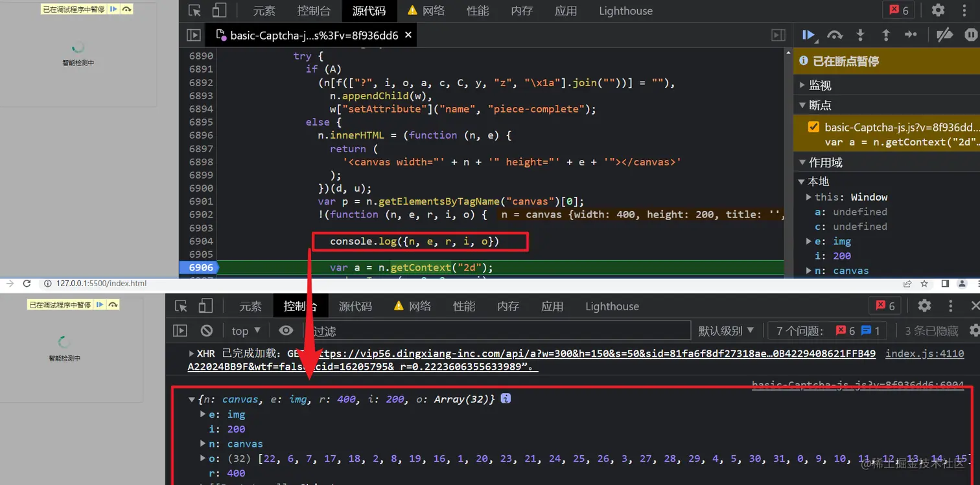
Task: Open the browser side panel icon
Action: pos(945,284)
